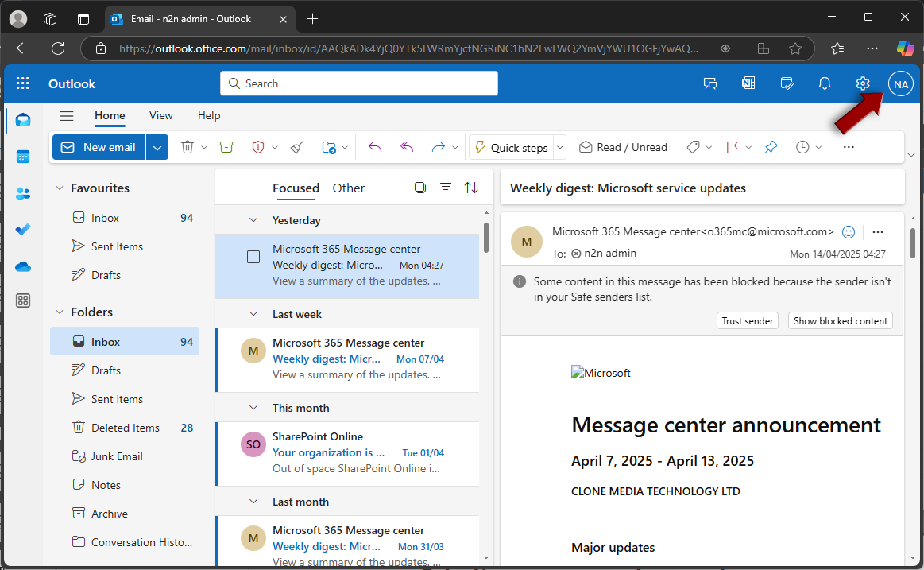
Task: Change the message list sort order
Action: tap(471, 188)
